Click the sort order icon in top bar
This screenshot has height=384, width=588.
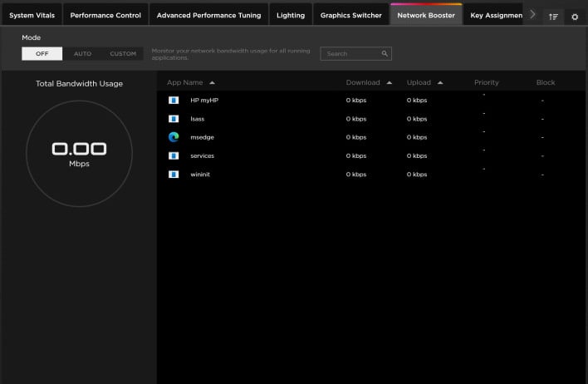pos(553,17)
